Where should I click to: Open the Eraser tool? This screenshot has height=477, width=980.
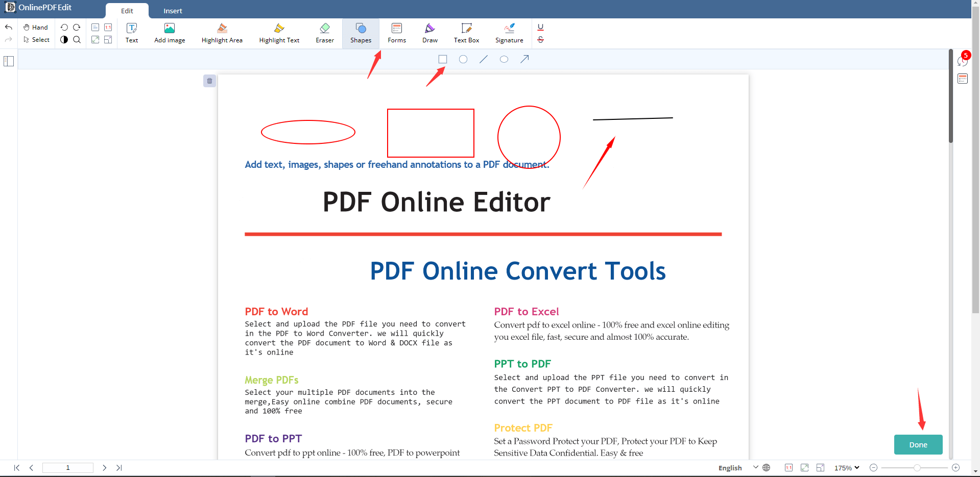[x=325, y=33]
